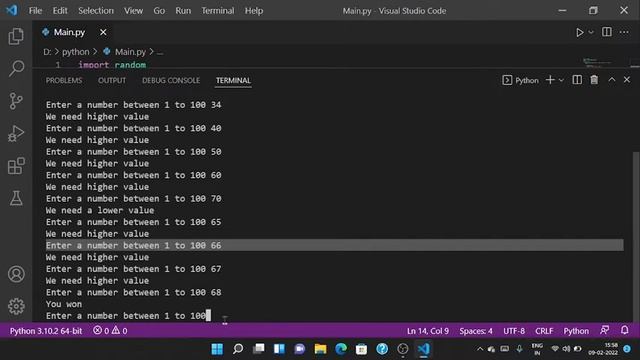Switch to the TERMINAL tab
Viewport: 640px width, 360px height.
(233, 80)
